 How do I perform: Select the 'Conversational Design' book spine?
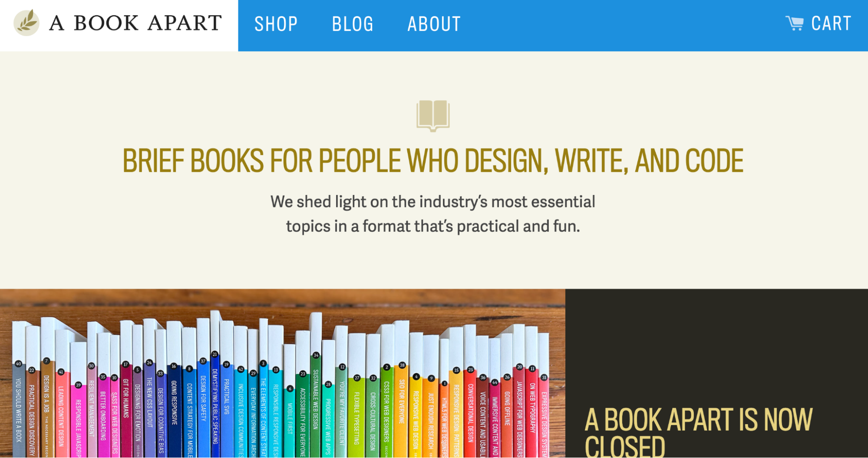coord(471,412)
